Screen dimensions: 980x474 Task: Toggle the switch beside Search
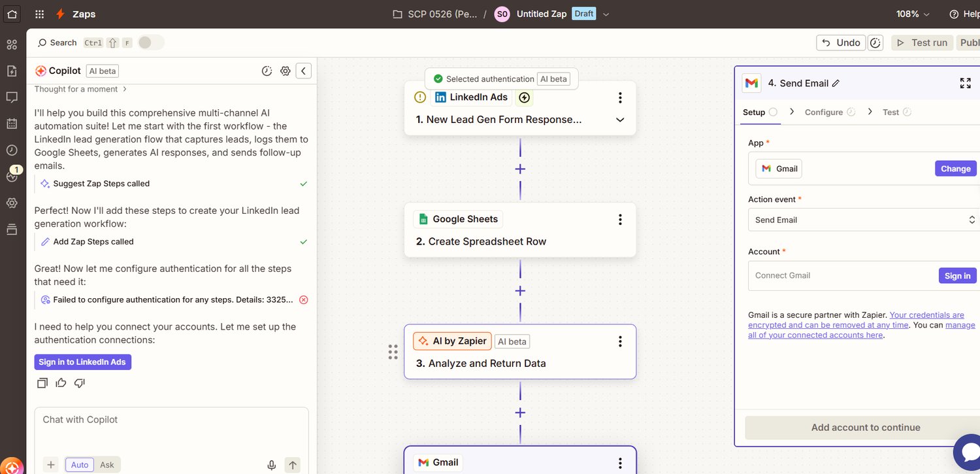[x=151, y=42]
